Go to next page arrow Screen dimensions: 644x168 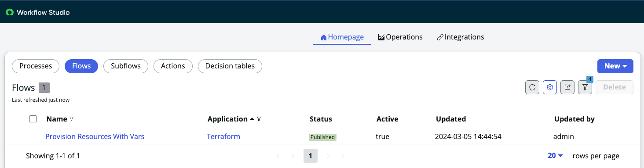[x=326, y=156]
